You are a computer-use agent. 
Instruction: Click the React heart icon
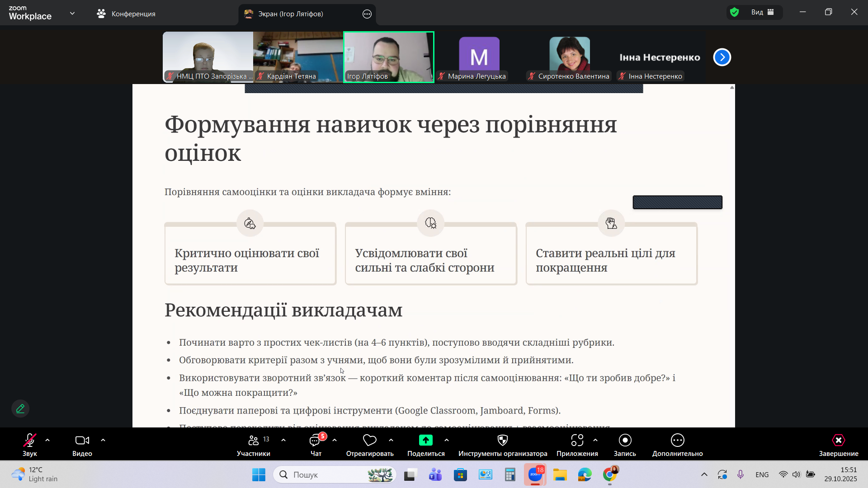pyautogui.click(x=369, y=440)
